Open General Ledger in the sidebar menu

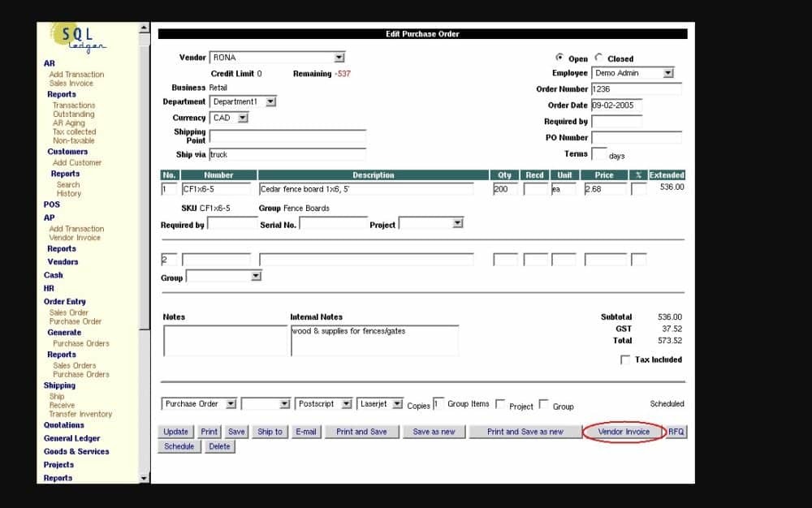pos(71,438)
